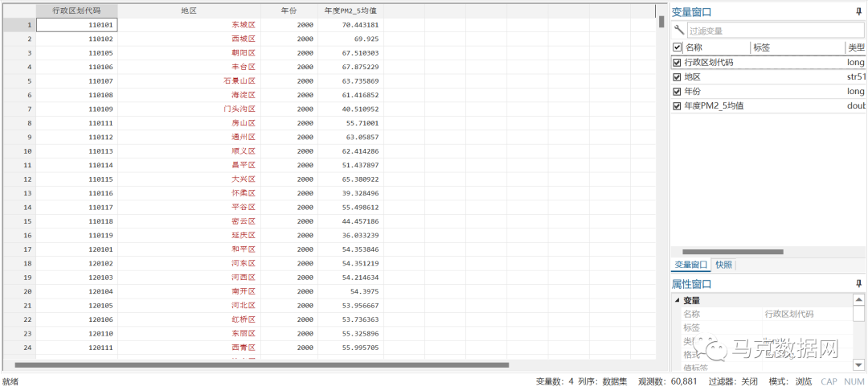Select the cell containing 南开区
868x387 pixels.
pyautogui.click(x=190, y=291)
